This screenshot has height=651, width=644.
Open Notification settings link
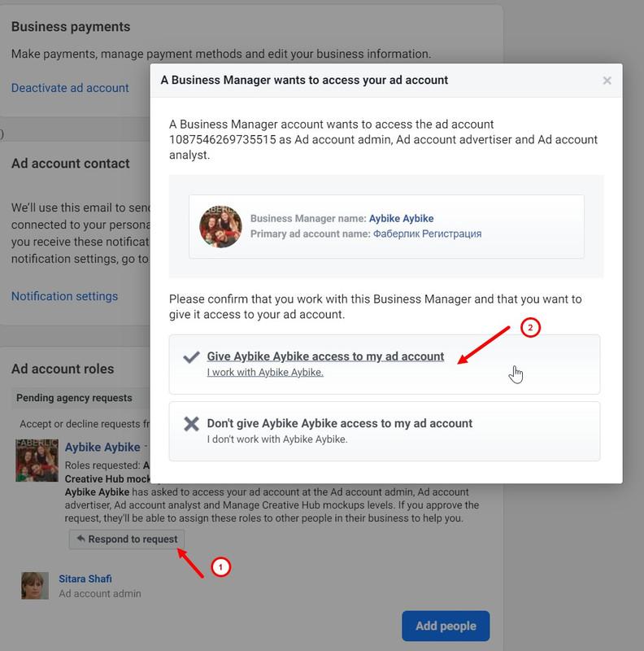pos(64,296)
